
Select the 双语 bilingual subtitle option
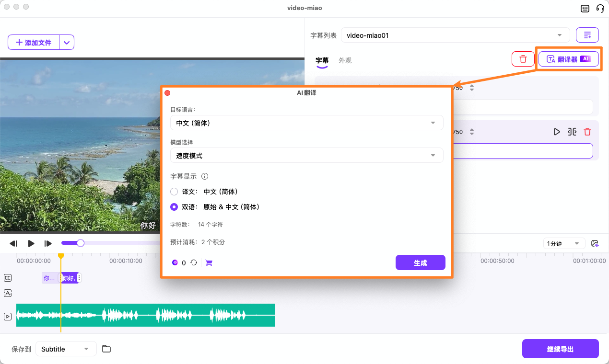174,206
